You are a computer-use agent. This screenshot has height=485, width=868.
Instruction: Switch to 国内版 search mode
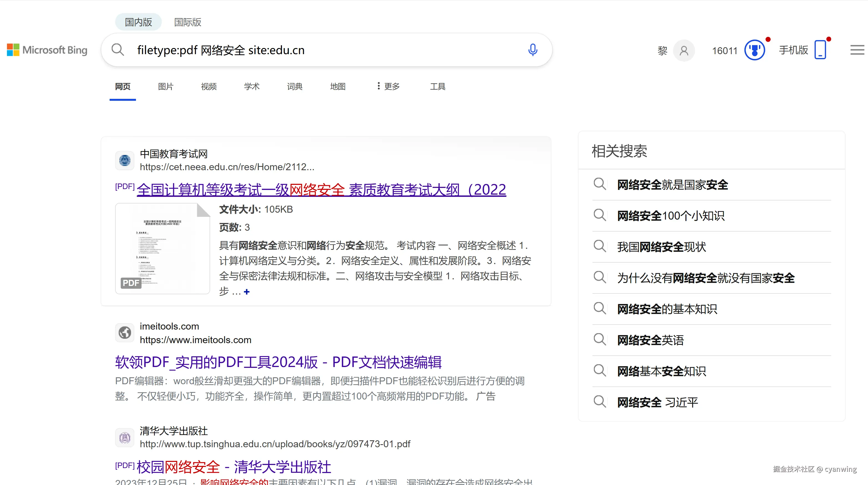click(138, 22)
